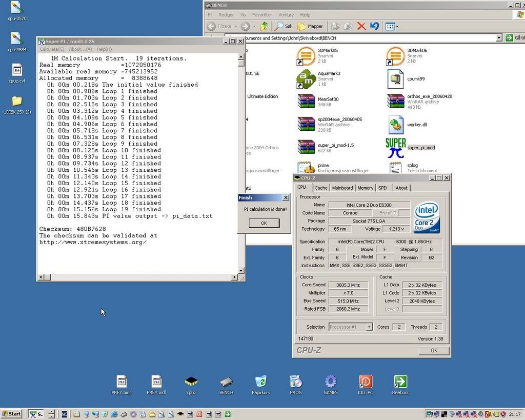Click the Tilbake back button in Explorer

tap(219, 26)
